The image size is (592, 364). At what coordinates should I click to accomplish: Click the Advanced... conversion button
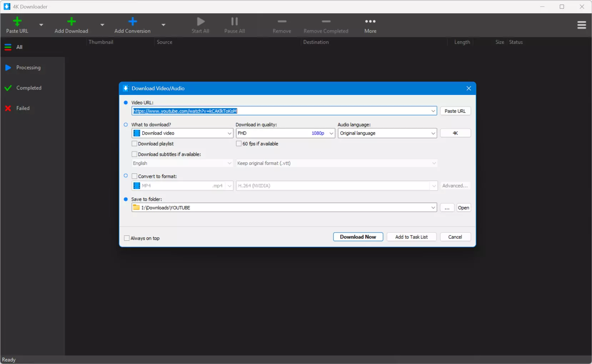pos(455,186)
